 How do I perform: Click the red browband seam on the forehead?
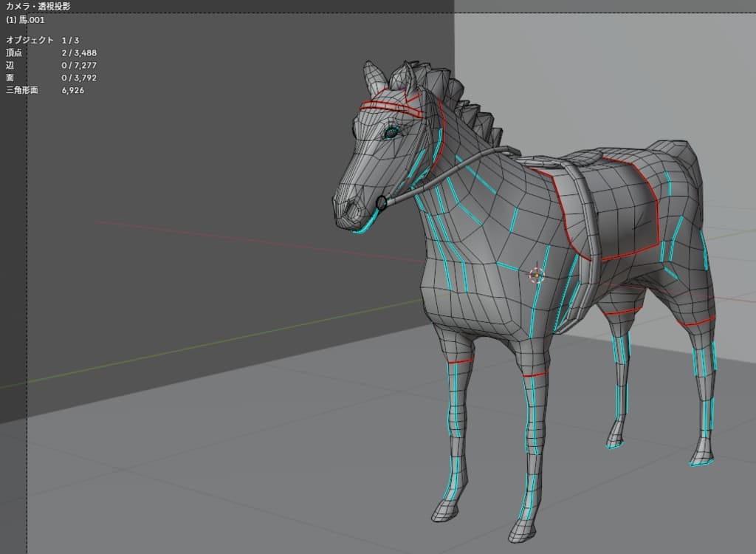[390, 109]
